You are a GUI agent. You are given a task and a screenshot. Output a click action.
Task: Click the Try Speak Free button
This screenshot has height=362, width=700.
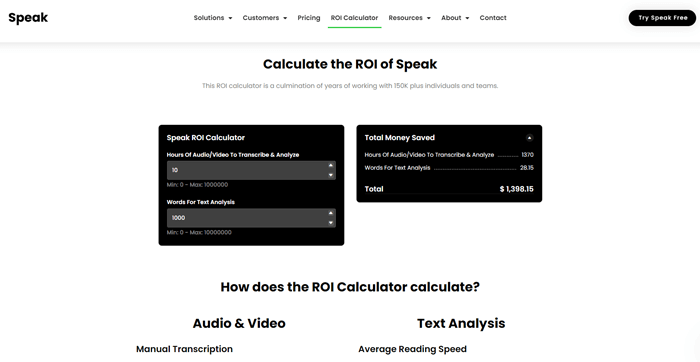pos(662,18)
